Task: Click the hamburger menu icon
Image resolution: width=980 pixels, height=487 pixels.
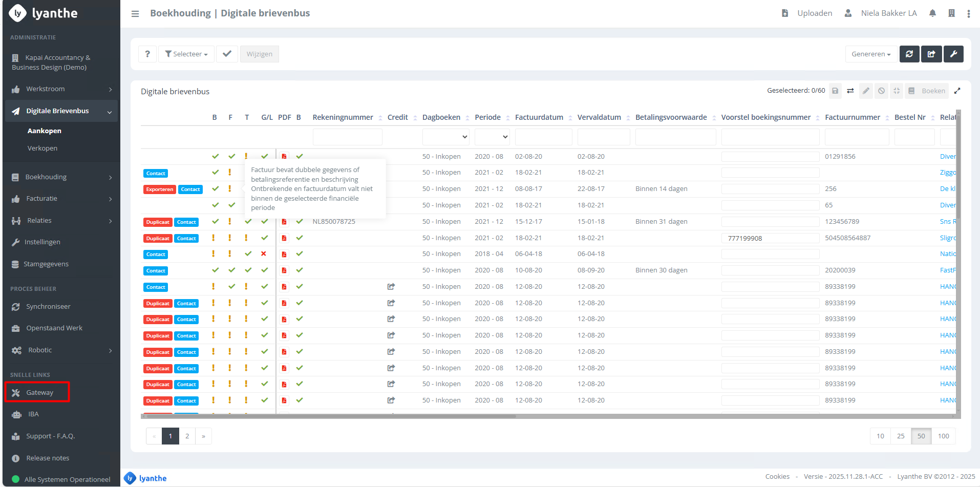Action: (135, 14)
